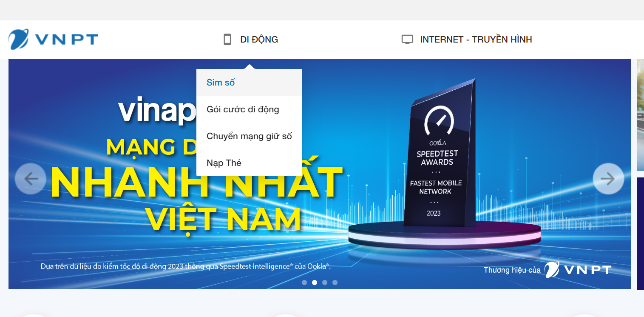Jump to fourth carousel slide dot

(335, 283)
